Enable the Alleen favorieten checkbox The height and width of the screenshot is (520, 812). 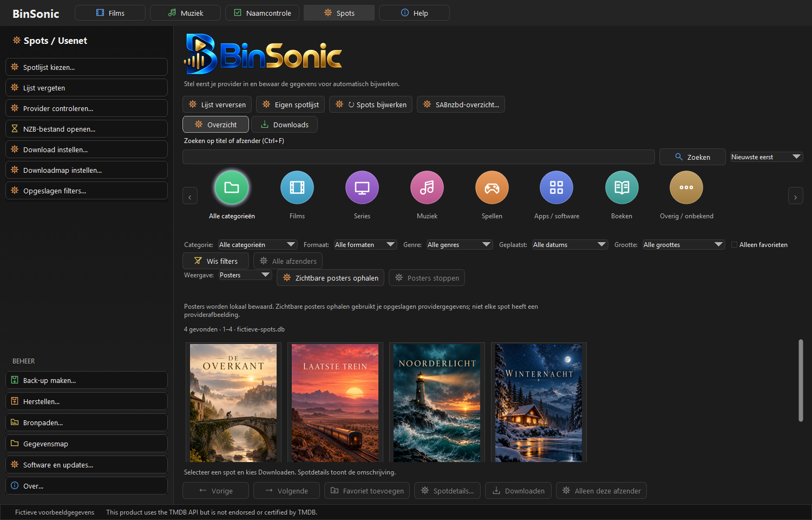(x=735, y=245)
